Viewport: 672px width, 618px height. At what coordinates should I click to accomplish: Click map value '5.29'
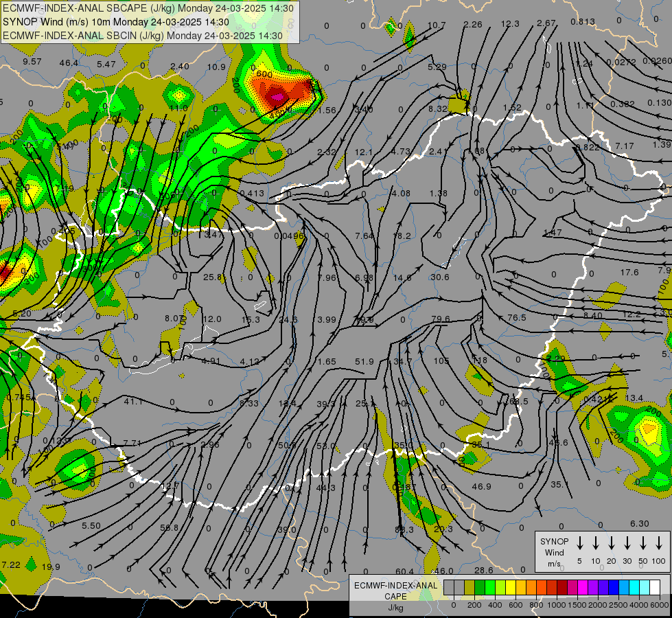click(x=437, y=67)
